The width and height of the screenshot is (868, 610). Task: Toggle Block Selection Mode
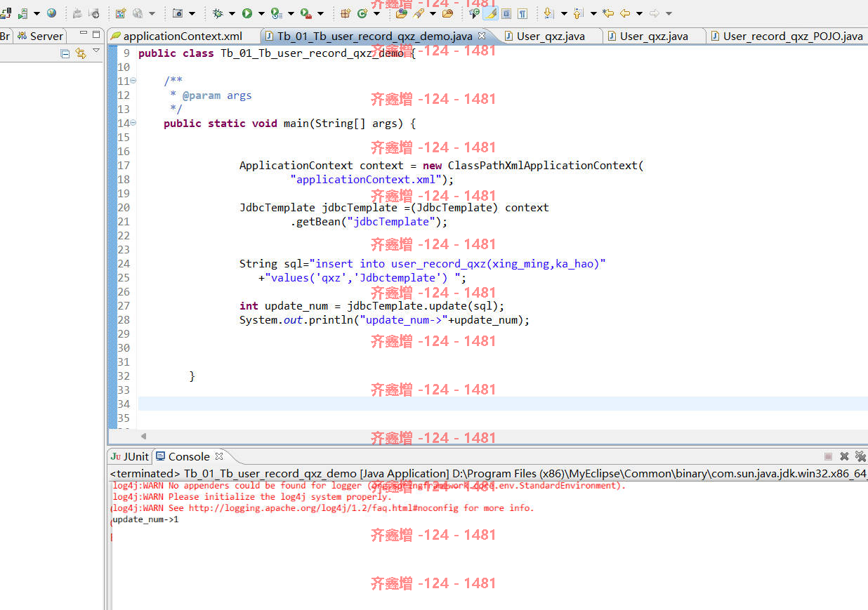point(506,13)
